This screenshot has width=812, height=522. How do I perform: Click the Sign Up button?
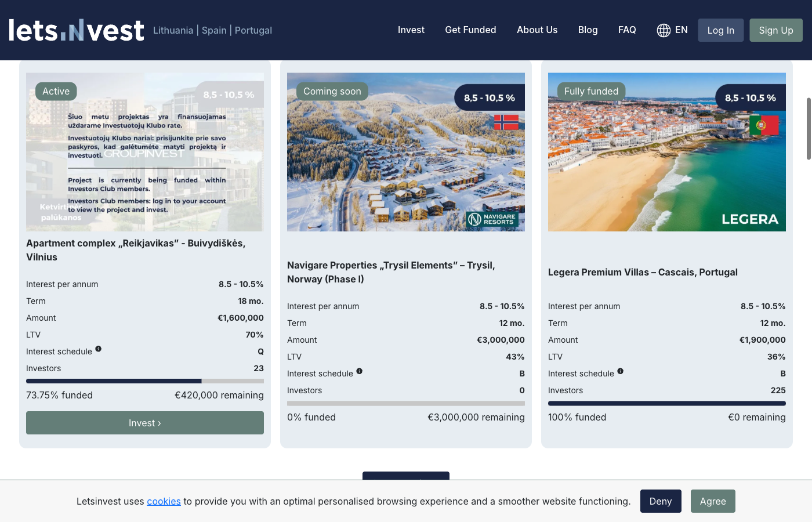click(775, 30)
